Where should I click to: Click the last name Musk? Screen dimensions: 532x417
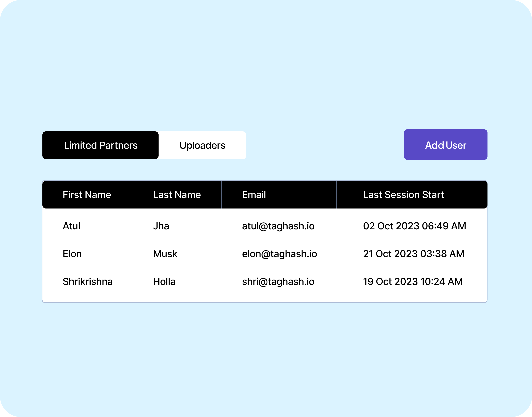point(165,254)
